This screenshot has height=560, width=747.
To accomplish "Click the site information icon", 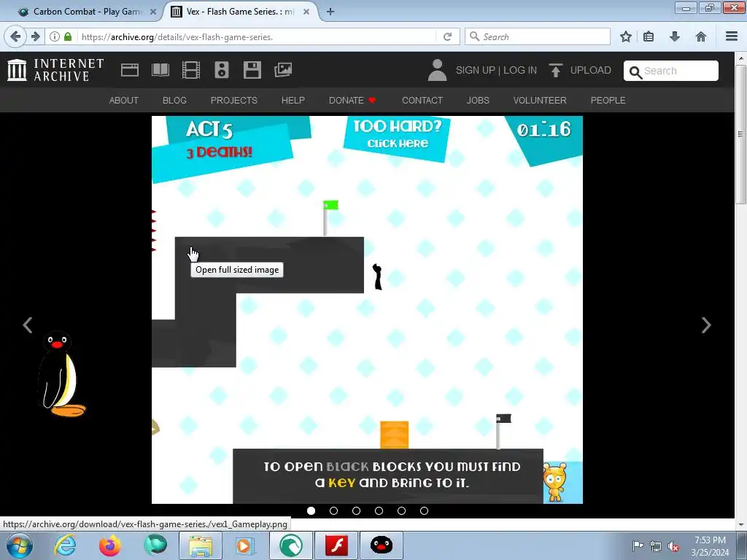I will [55, 36].
